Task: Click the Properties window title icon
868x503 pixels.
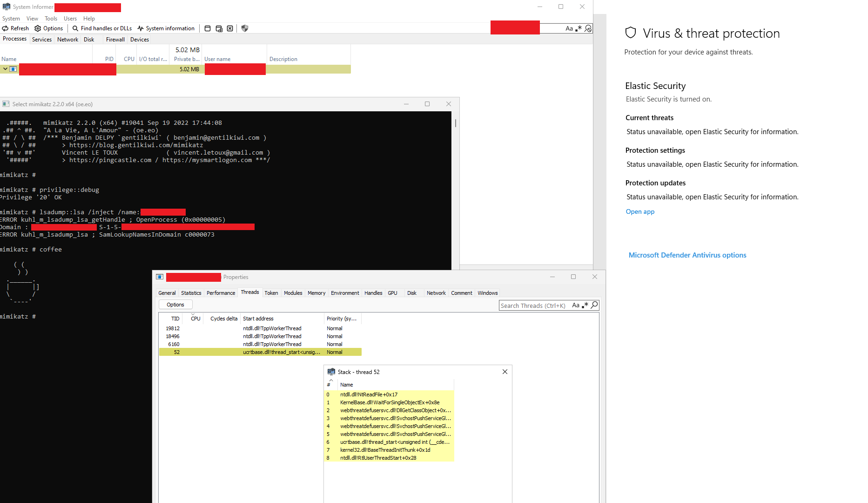Action: 160,277
